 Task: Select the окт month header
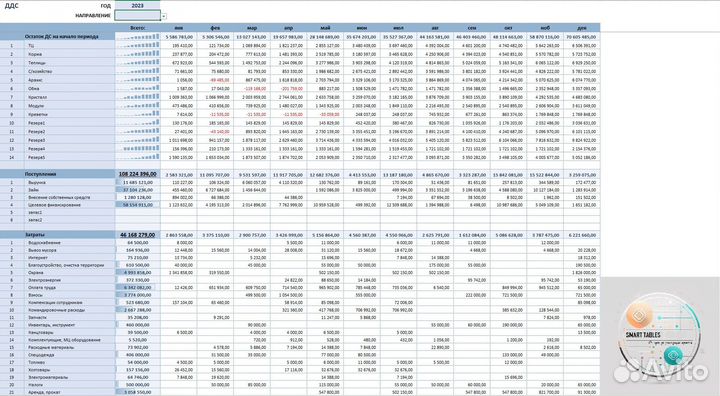click(x=508, y=28)
